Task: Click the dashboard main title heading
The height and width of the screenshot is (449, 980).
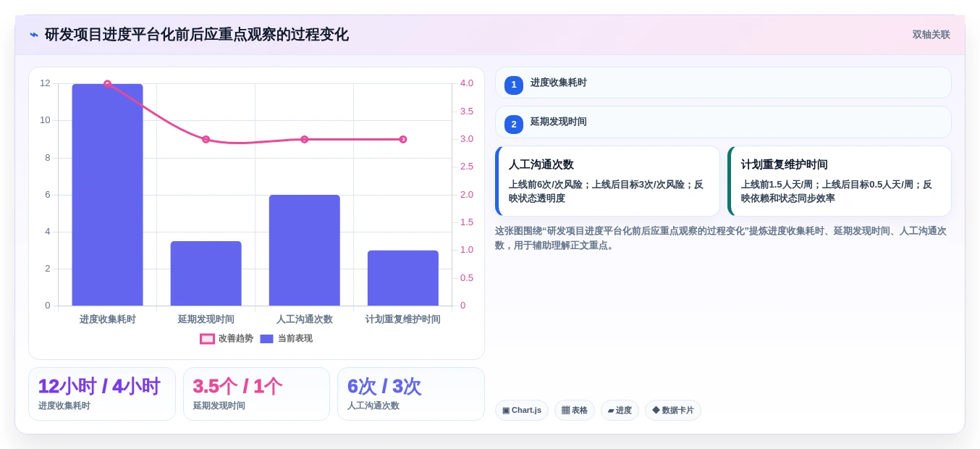Action: click(x=197, y=35)
